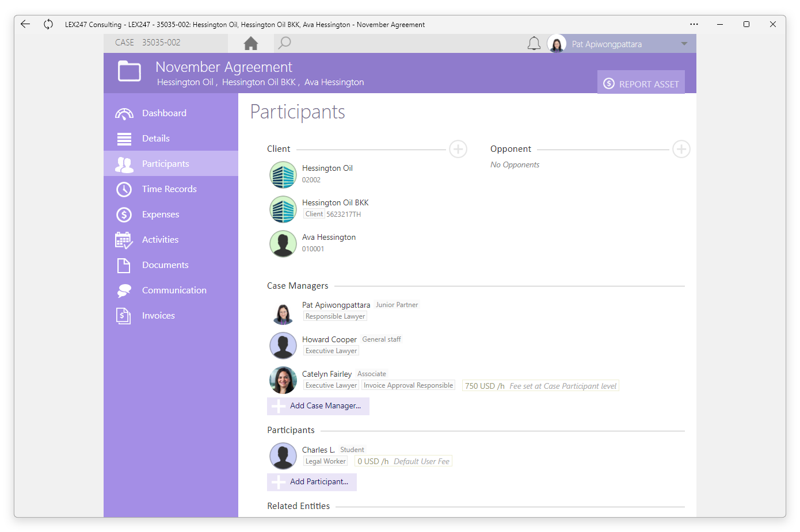Screen dimensions: 800x532
Task: Open notifications bell
Action: [534, 44]
